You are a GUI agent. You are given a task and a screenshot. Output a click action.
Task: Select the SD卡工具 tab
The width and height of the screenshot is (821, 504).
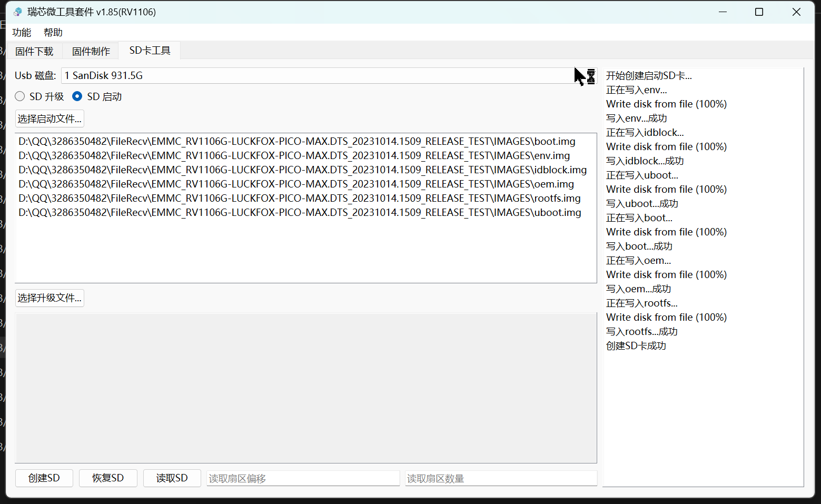[x=150, y=51]
